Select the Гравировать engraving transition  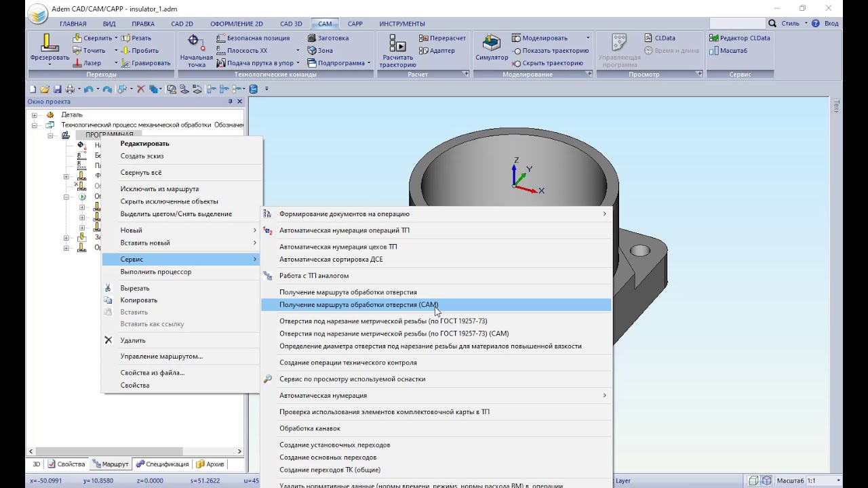(146, 63)
